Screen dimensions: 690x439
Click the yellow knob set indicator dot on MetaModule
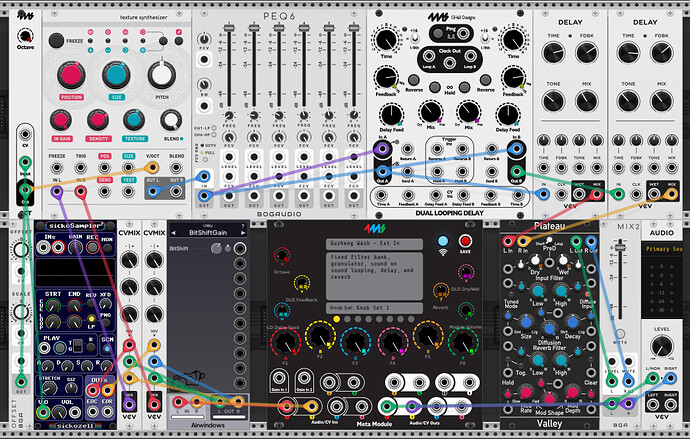click(x=337, y=319)
